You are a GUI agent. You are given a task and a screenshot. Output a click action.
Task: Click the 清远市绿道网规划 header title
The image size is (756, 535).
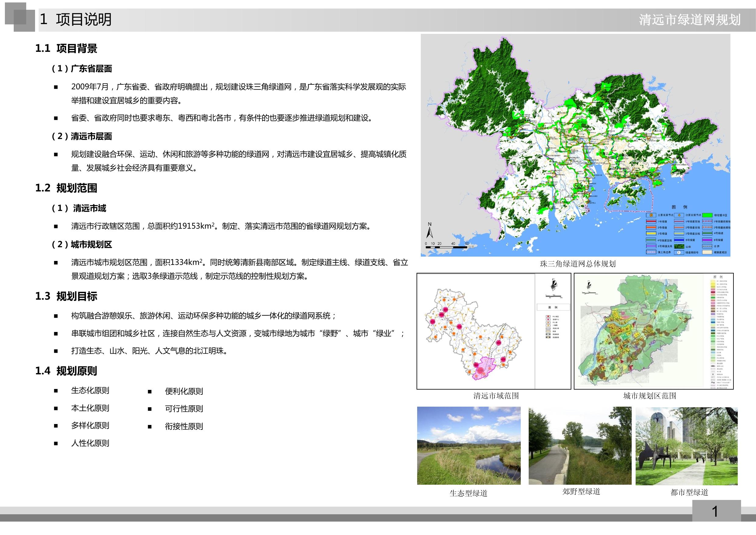click(x=690, y=20)
